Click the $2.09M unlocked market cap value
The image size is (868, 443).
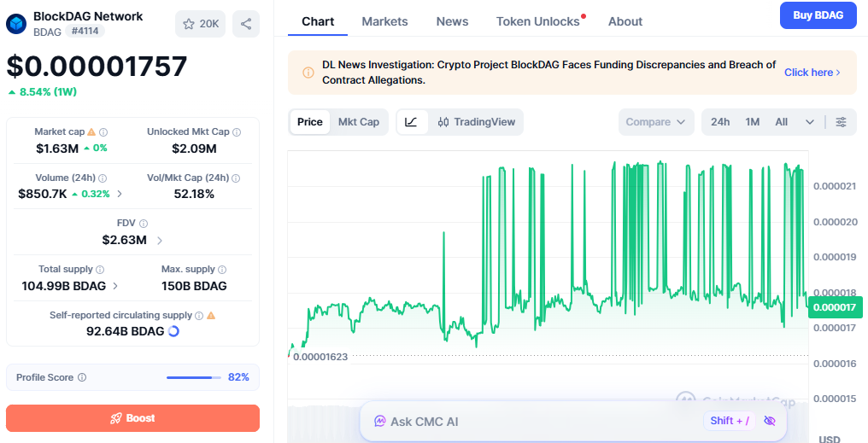(194, 149)
